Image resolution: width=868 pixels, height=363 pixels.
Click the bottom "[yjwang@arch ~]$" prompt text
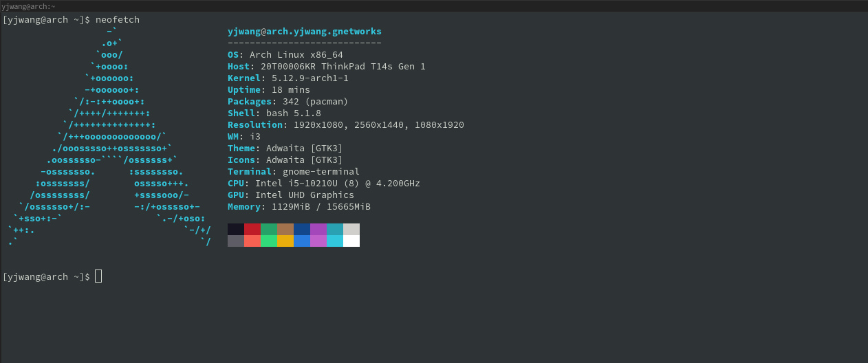46,277
